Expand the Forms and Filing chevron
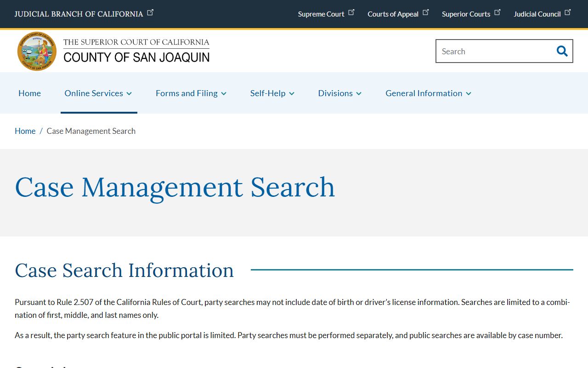Screen dimensions: 588x368 pos(224,93)
